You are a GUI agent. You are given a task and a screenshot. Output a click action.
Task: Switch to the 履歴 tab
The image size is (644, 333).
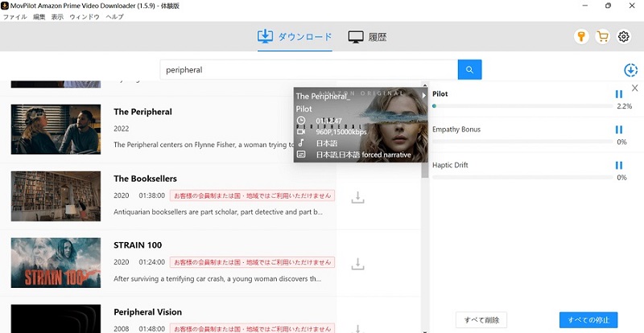[x=367, y=37]
